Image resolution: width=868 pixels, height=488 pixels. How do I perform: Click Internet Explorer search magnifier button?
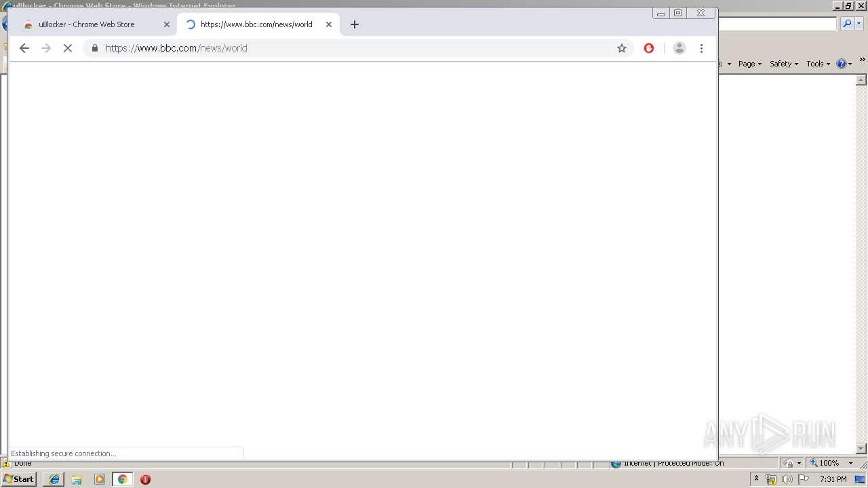pos(847,24)
